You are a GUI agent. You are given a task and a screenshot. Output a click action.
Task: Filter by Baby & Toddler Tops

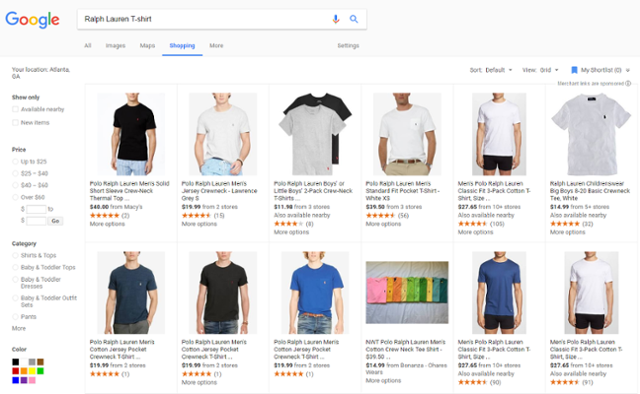coord(16,267)
